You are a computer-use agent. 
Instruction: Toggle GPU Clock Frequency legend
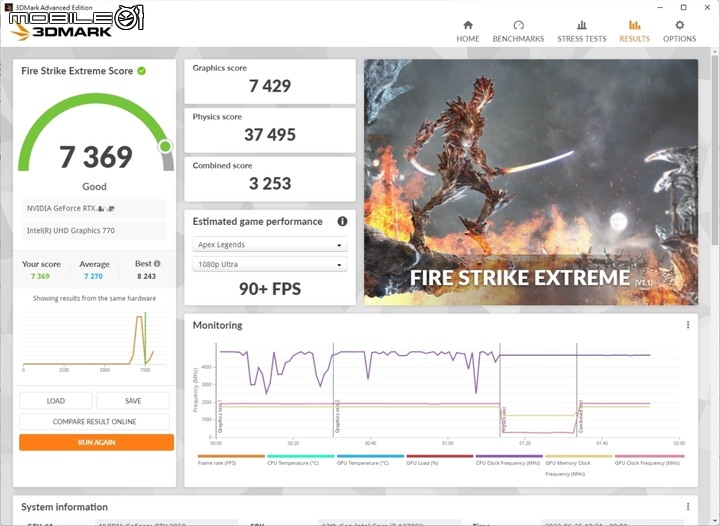(x=649, y=460)
